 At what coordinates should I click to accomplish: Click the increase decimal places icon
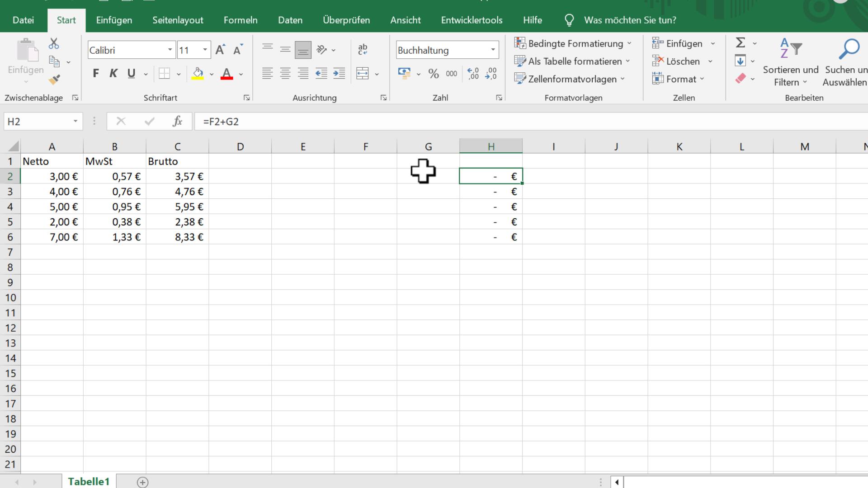click(473, 74)
